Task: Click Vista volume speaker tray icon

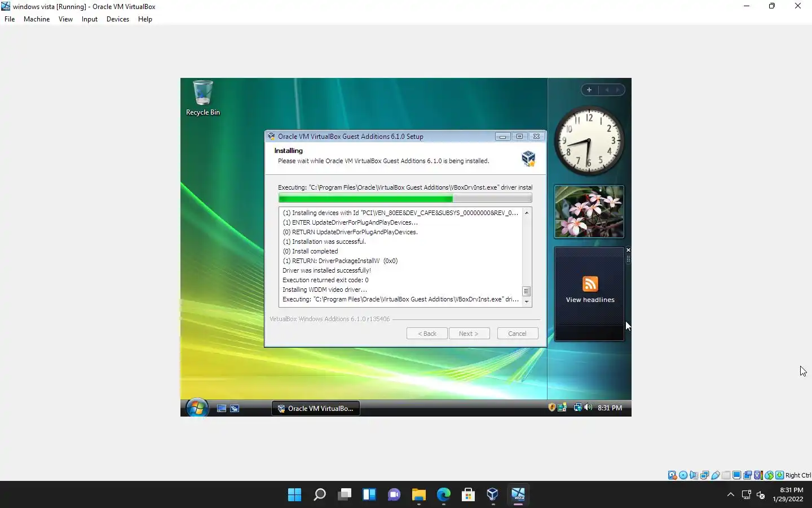Action: 588,407
